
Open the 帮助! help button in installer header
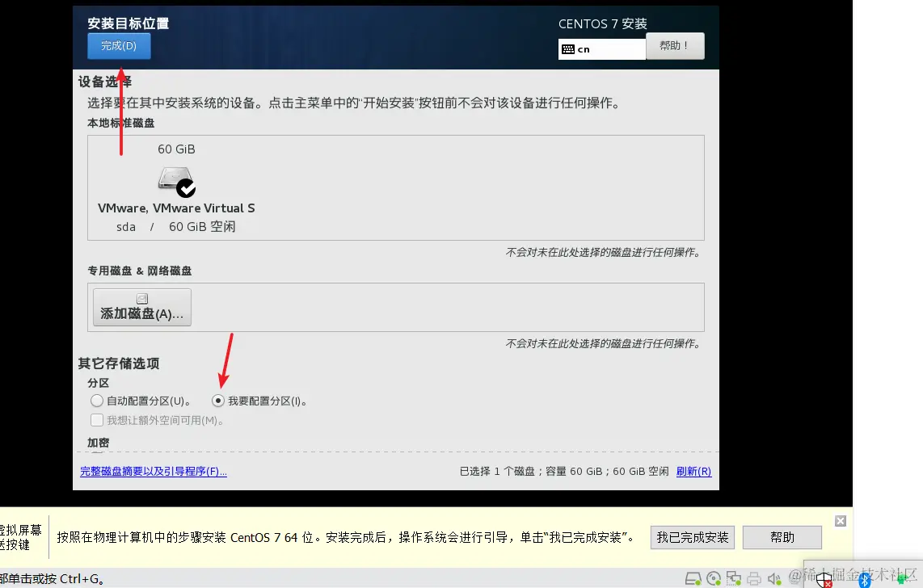pos(675,46)
